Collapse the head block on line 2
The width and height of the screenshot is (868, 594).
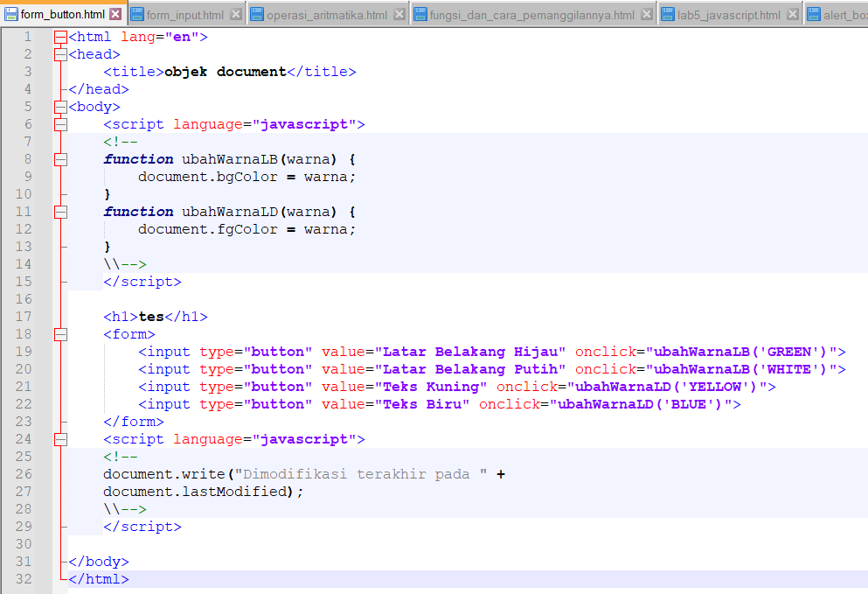tap(61, 54)
